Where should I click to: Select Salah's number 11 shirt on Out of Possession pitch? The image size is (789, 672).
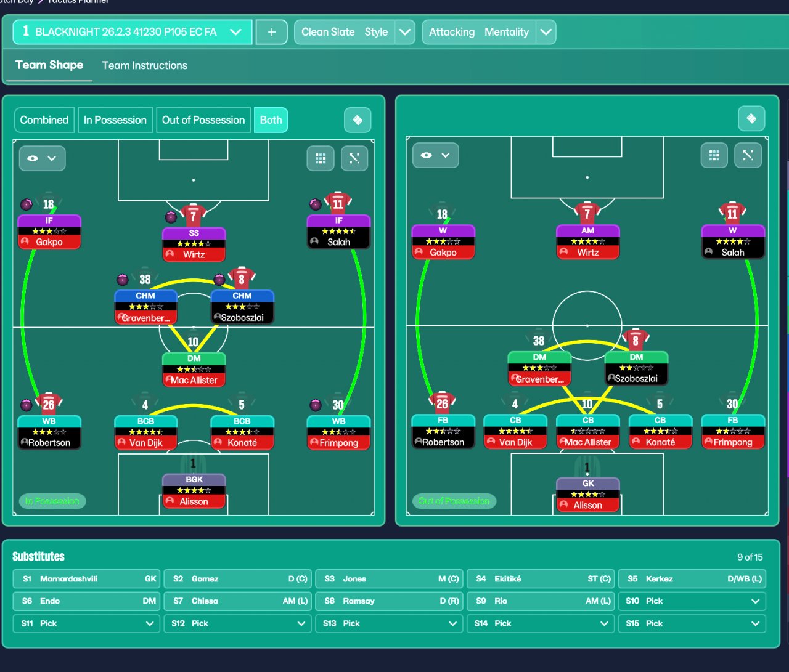(x=732, y=213)
